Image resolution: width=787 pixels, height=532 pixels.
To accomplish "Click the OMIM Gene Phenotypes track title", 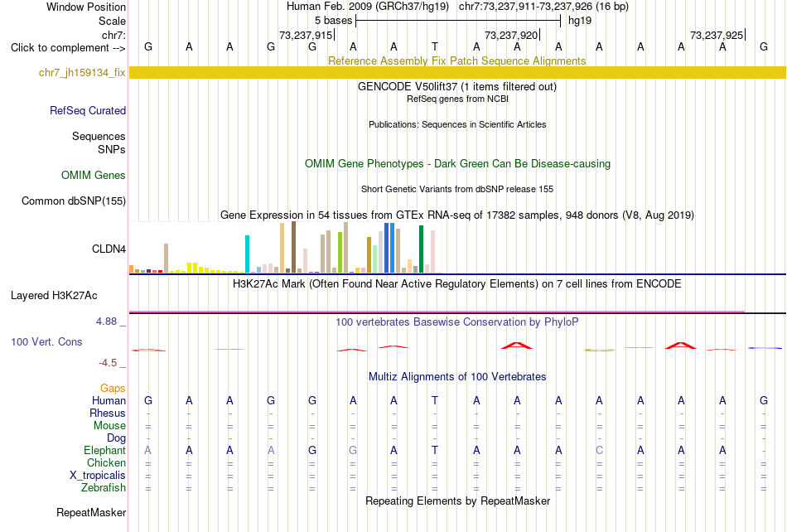I will coord(457,163).
